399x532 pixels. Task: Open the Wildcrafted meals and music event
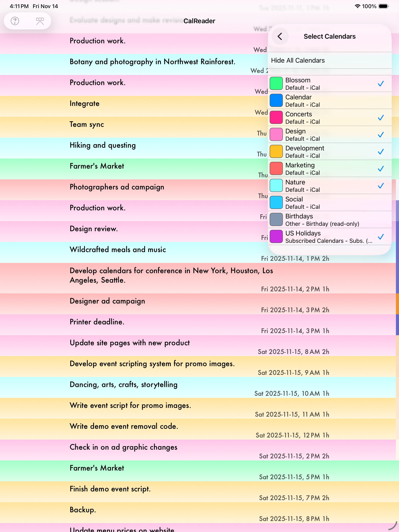pyautogui.click(x=198, y=252)
